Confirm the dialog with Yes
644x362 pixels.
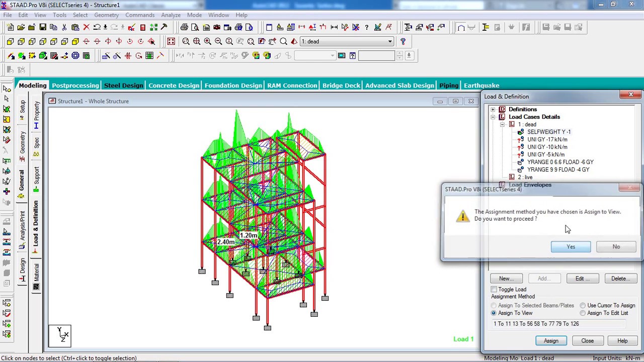pyautogui.click(x=571, y=247)
